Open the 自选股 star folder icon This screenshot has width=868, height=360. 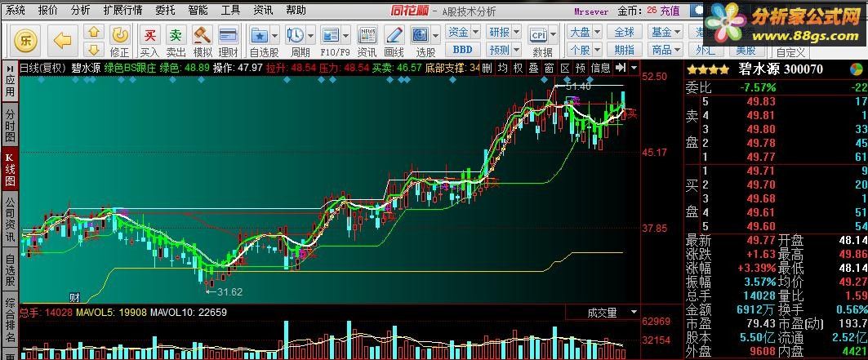click(259, 35)
